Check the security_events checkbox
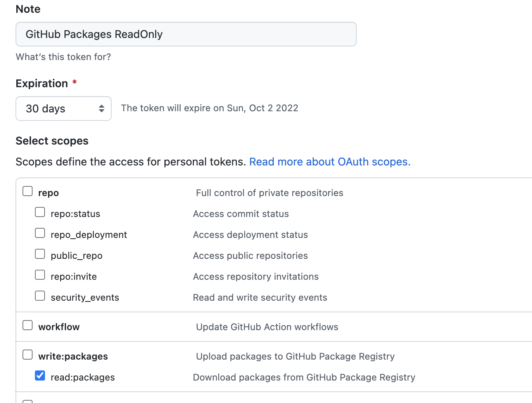Viewport: 532px width, 403px height. tap(40, 296)
